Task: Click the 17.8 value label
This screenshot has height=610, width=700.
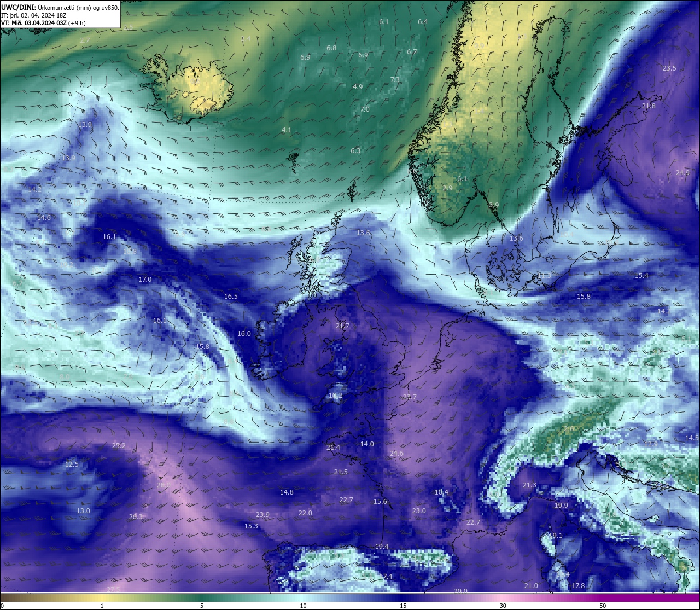Action: [x=578, y=586]
